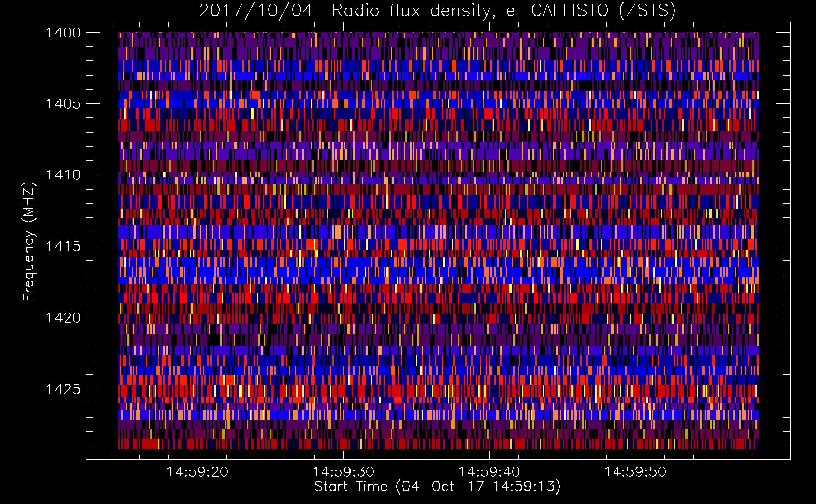Click the Start Time axis caption
This screenshot has height=504, width=816.
[437, 487]
